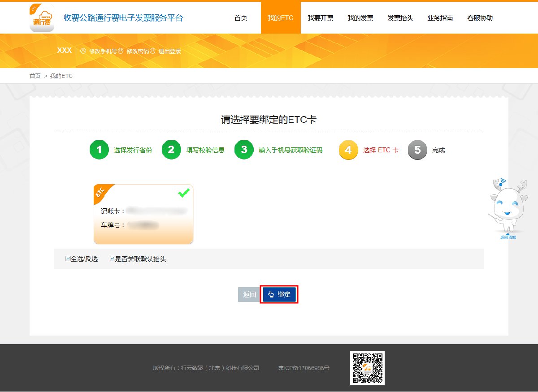538x392 pixels.
Task: Click the 退出登录 link
Action: pos(169,51)
